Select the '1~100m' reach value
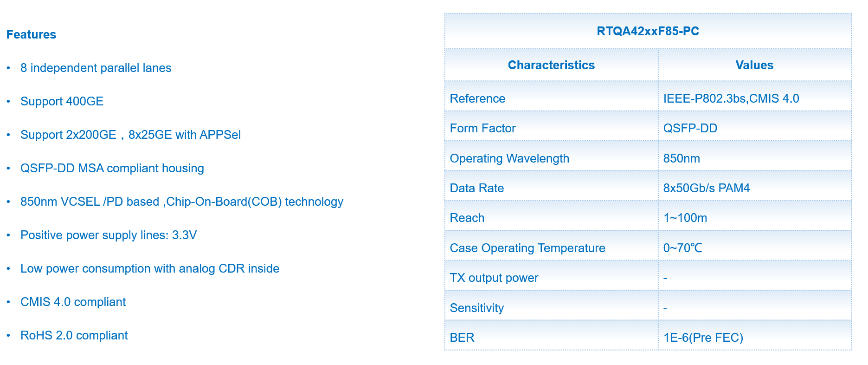This screenshot has height=365, width=868. (685, 218)
